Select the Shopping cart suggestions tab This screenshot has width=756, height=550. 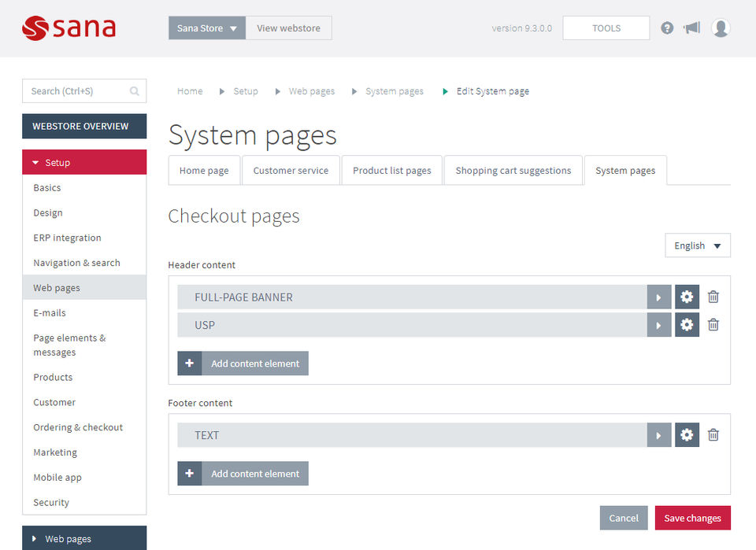513,171
